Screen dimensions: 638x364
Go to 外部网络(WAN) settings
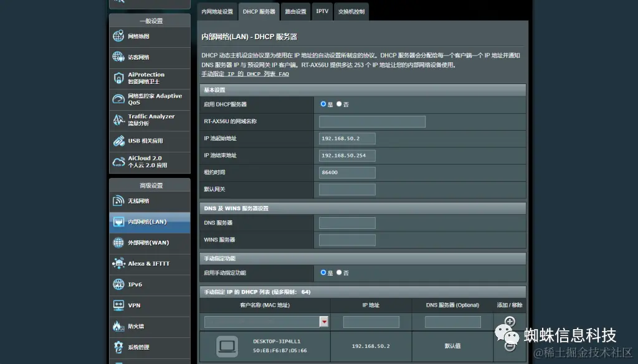(x=150, y=243)
